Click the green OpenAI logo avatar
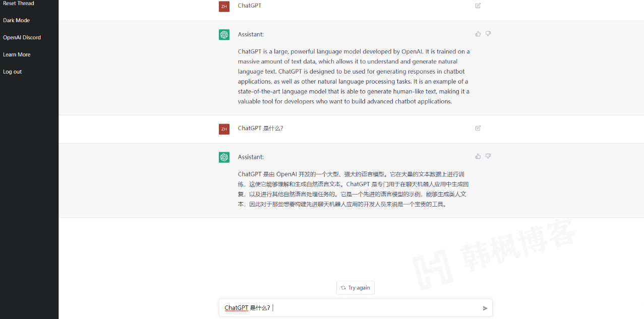 [224, 35]
